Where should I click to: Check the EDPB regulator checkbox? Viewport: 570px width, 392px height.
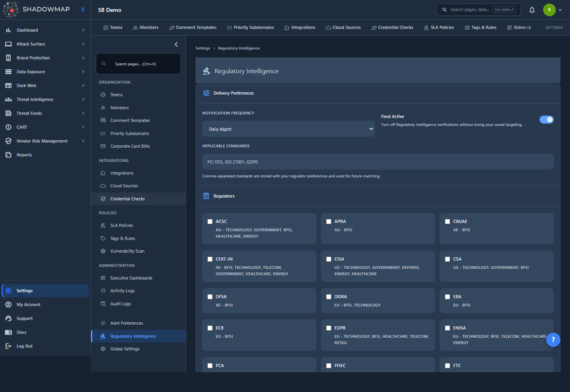pos(329,328)
